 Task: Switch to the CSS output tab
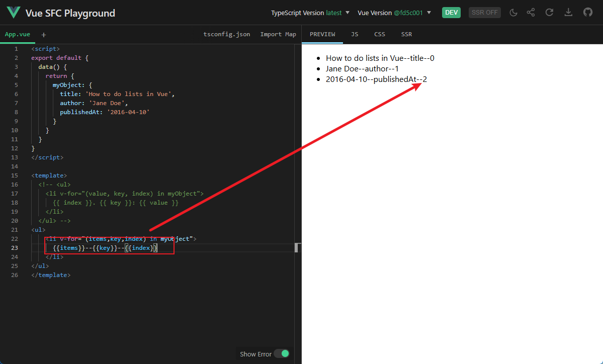click(380, 34)
